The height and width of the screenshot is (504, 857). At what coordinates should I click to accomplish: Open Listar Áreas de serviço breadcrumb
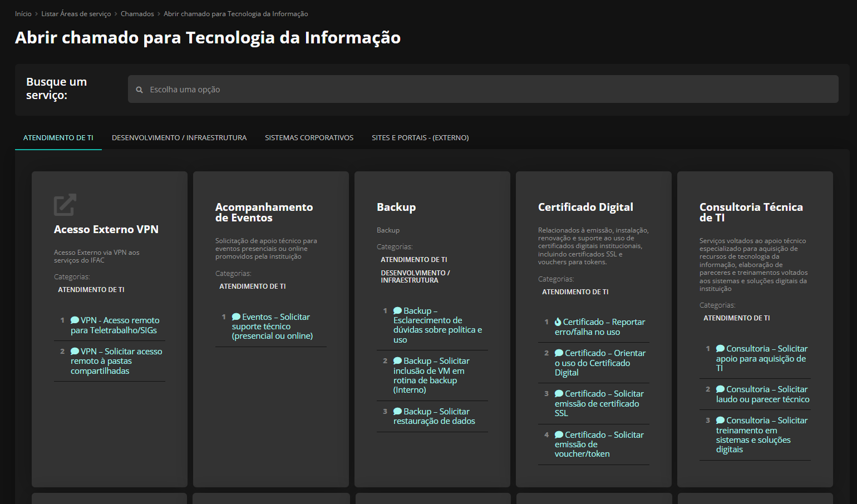(x=76, y=14)
